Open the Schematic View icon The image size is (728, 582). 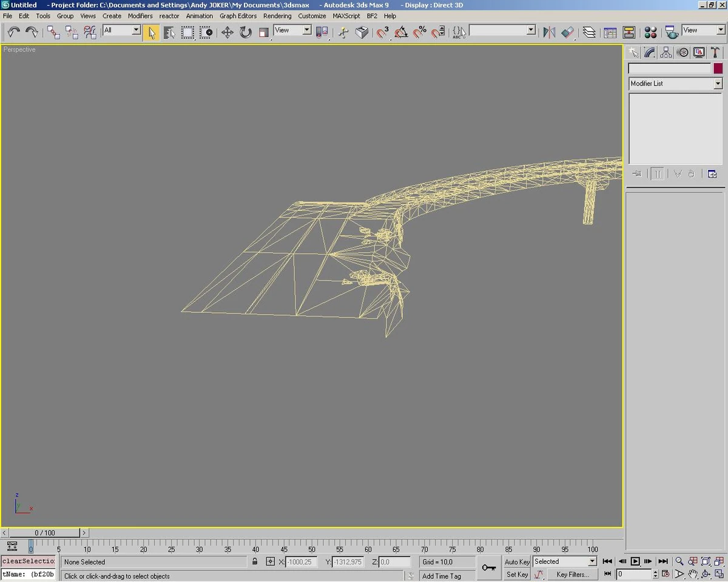point(630,32)
